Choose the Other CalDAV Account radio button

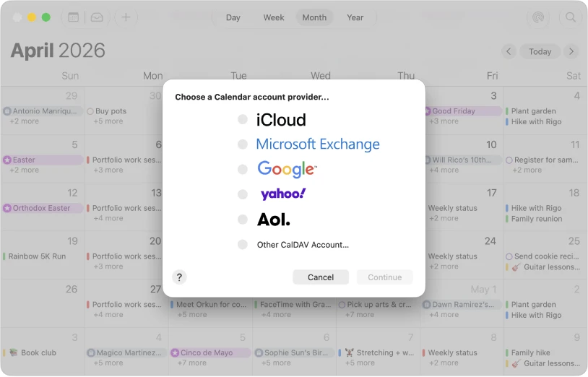point(243,245)
